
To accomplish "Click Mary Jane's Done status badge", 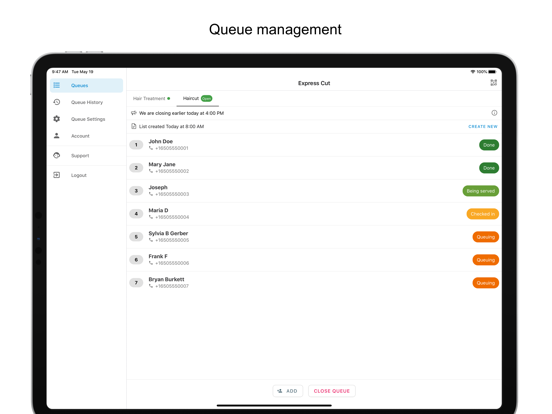I will [489, 168].
